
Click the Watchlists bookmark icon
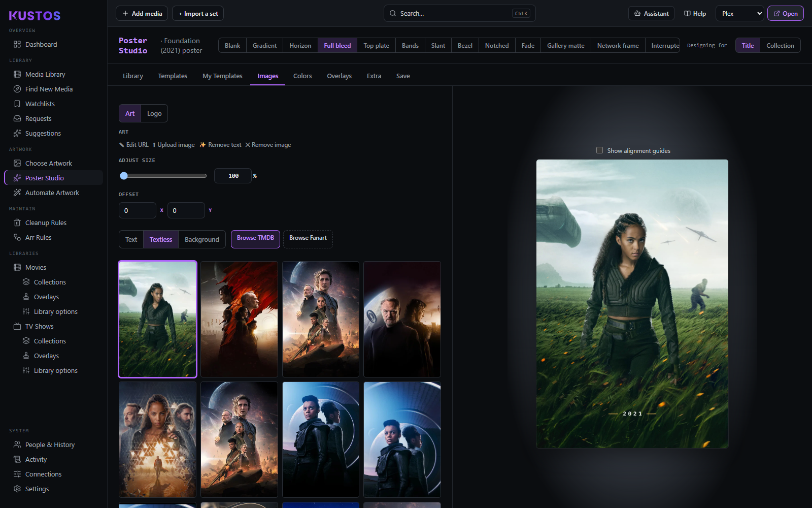(17, 104)
